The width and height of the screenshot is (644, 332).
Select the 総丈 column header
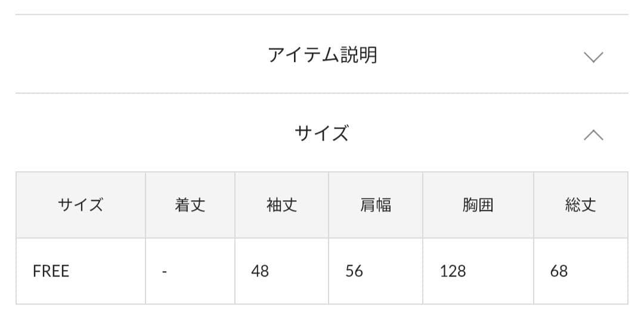(581, 205)
